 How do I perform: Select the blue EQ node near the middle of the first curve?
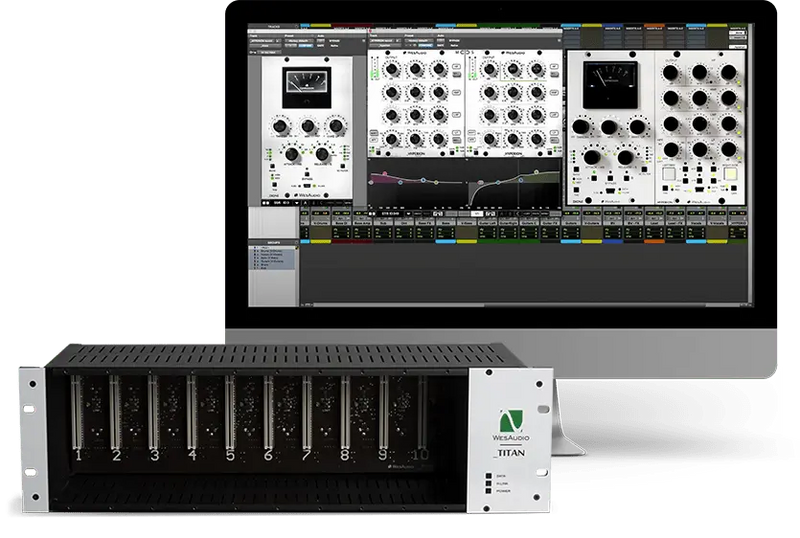423,180
